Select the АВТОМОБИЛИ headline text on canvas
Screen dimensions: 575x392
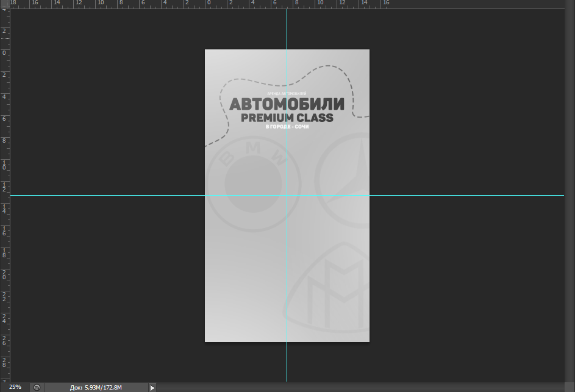[x=287, y=104]
